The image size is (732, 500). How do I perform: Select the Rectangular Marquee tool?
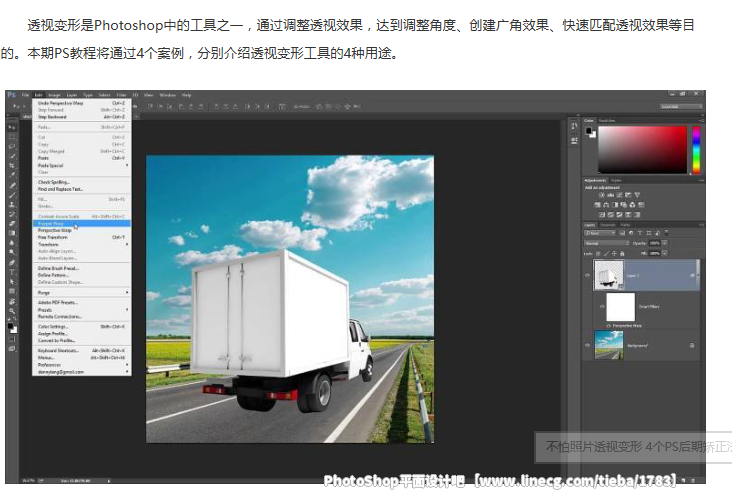point(12,137)
